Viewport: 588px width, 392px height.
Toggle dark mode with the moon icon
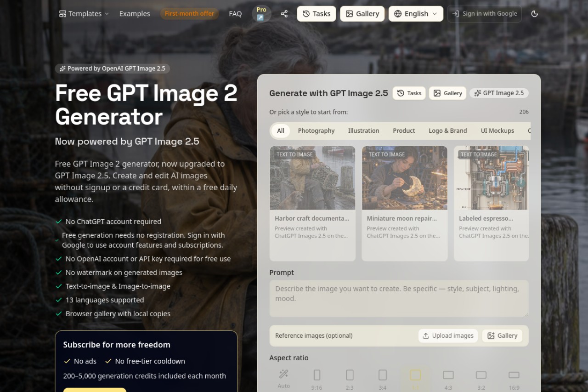pyautogui.click(x=534, y=14)
